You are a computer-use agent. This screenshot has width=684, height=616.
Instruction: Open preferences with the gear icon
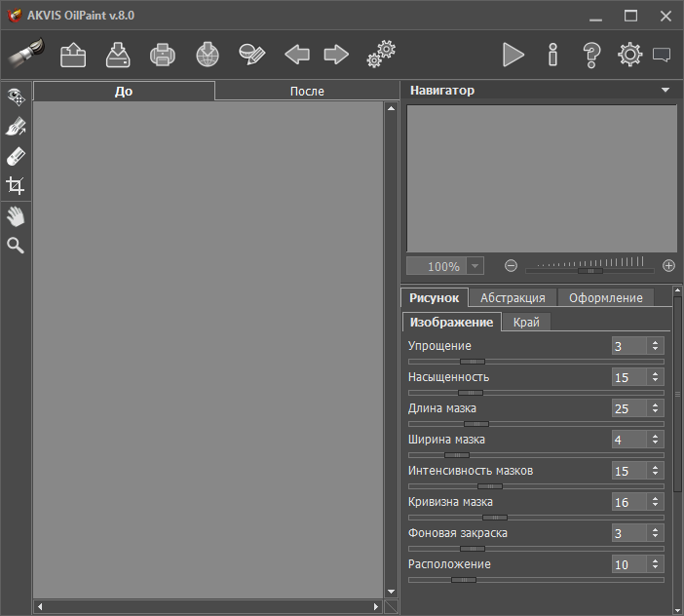[629, 55]
